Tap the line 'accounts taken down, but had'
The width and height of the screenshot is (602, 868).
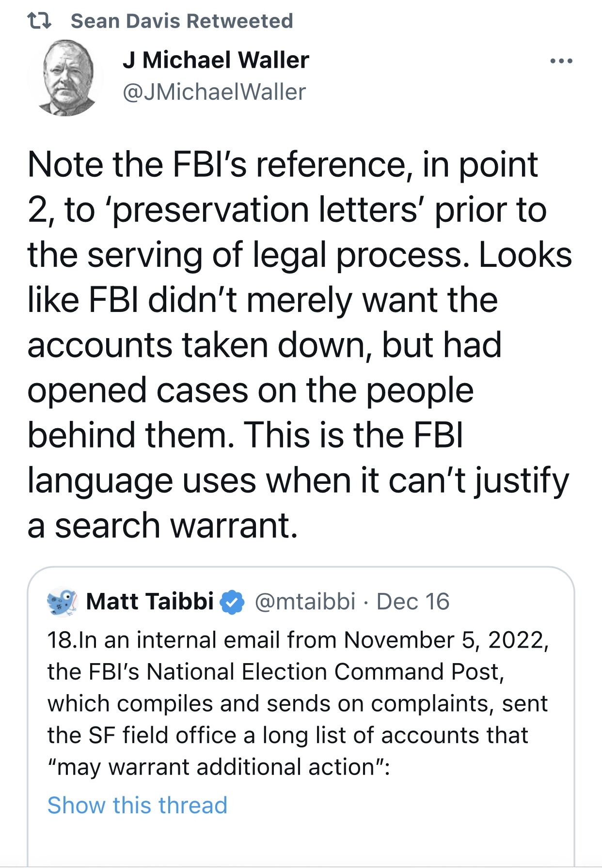264,345
